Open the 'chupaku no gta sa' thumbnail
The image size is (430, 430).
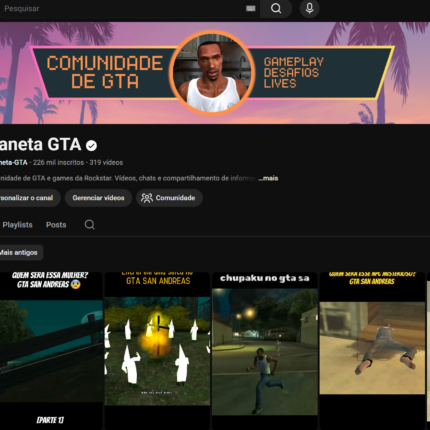click(265, 351)
